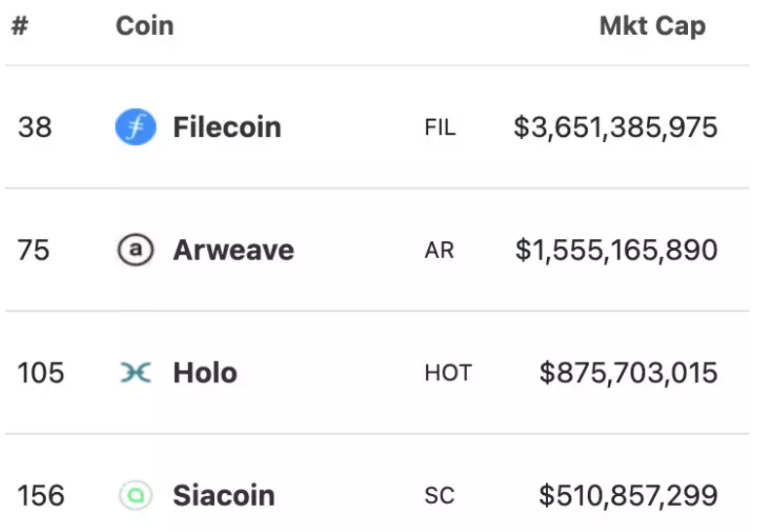Open the Siacoin coin name link

coord(224,496)
